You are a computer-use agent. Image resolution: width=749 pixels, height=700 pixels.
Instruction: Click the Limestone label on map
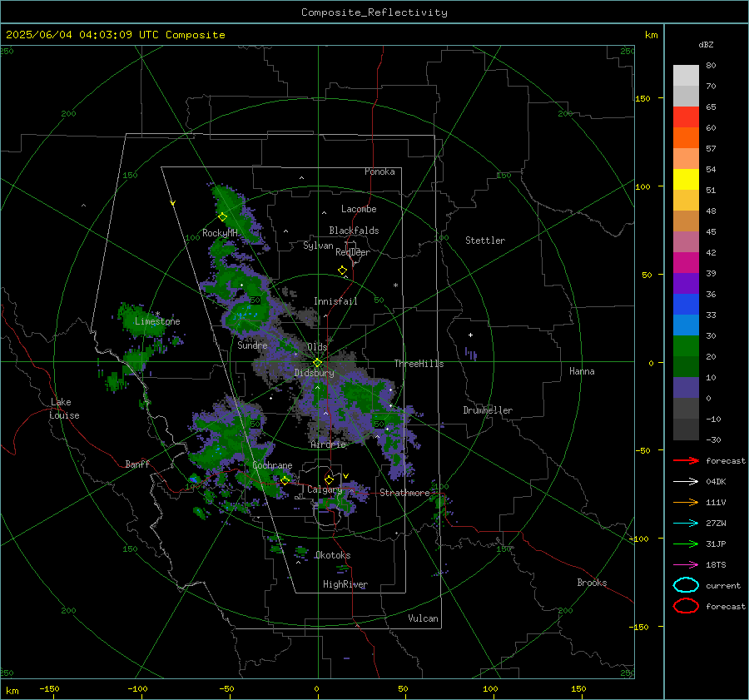point(157,321)
